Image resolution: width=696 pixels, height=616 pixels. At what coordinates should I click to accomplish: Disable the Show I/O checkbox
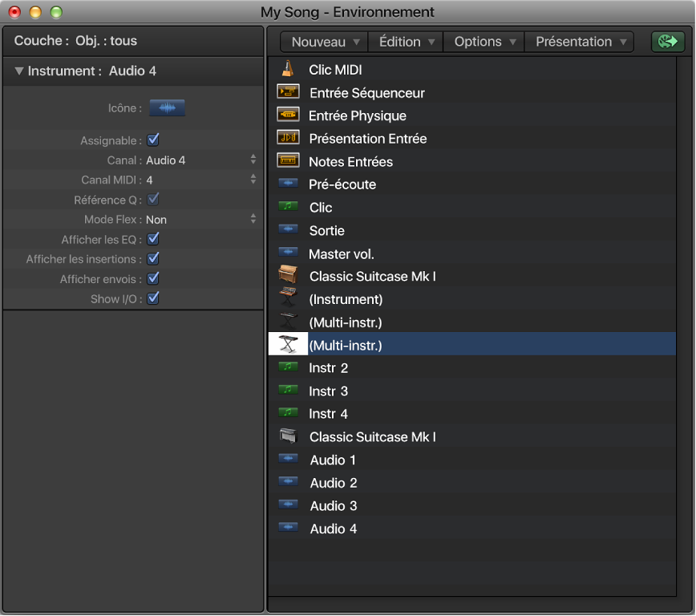pyautogui.click(x=153, y=298)
